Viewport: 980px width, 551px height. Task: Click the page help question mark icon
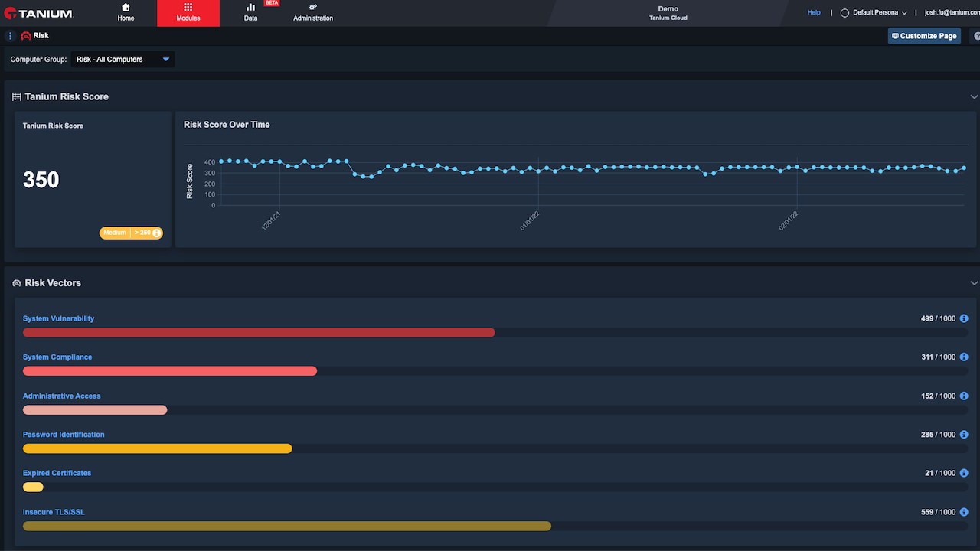[x=976, y=36]
